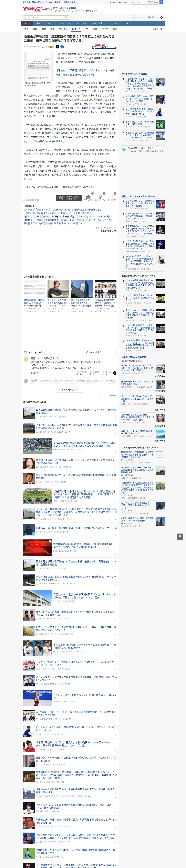Open the エンタメ category tab
This screenshot has width=186, height=868.
pyautogui.click(x=63, y=29)
